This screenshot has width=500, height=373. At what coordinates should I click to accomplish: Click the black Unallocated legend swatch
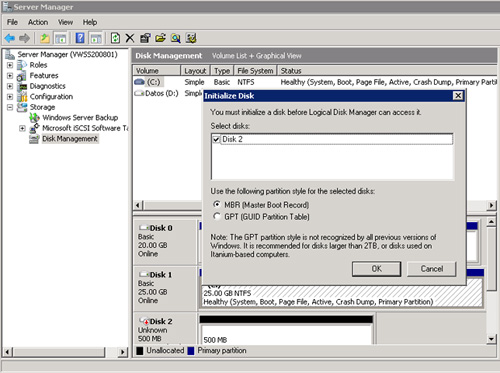coord(140,351)
